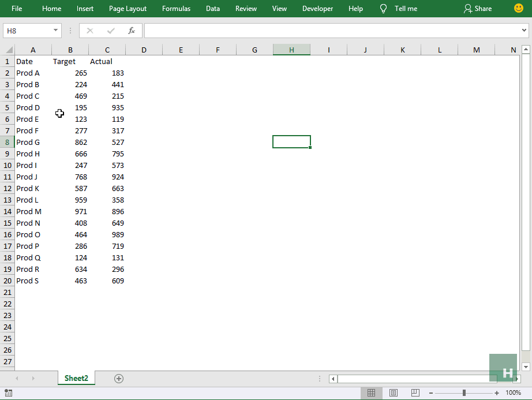The image size is (532, 400).
Task: Click the cell with value 971
Action: coord(70,211)
